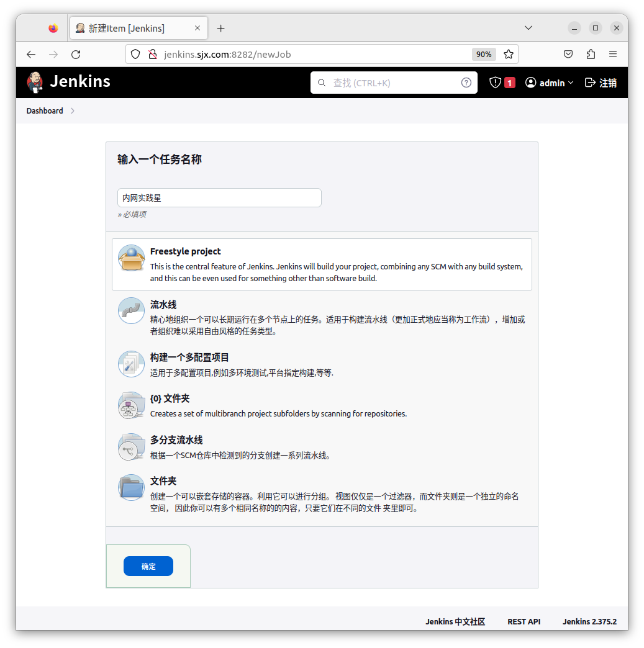This screenshot has width=644, height=648.
Task: Open the security warning shield icon
Action: coord(495,83)
